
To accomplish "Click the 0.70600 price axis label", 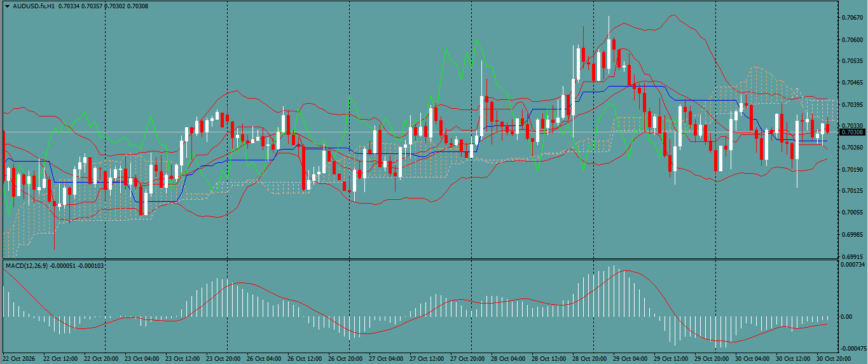I will 852,39.
